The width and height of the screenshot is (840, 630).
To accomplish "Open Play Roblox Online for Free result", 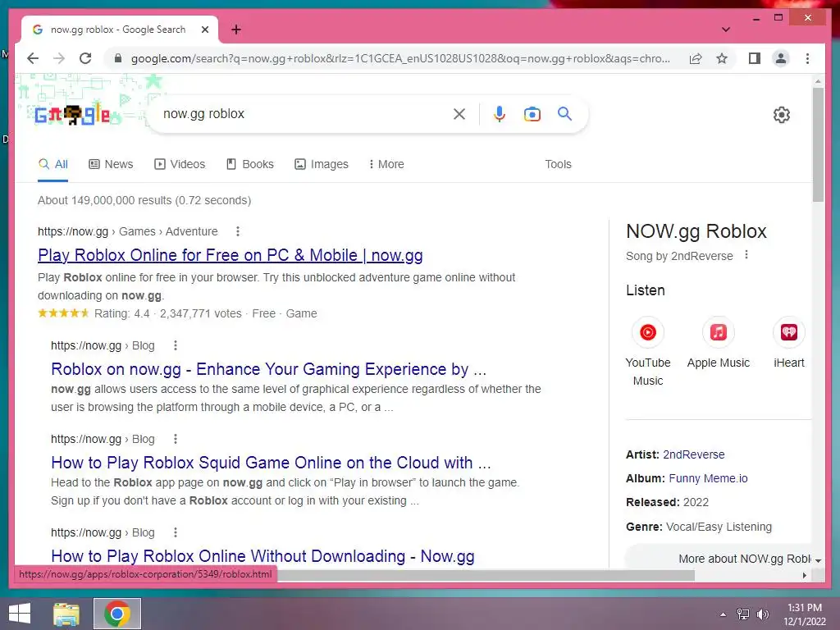I will pyautogui.click(x=231, y=255).
